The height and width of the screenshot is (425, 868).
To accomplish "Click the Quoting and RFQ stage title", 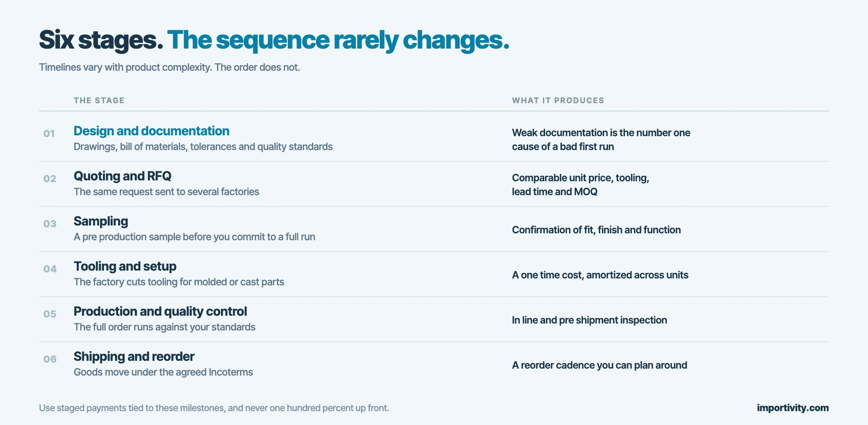I will [x=122, y=176].
